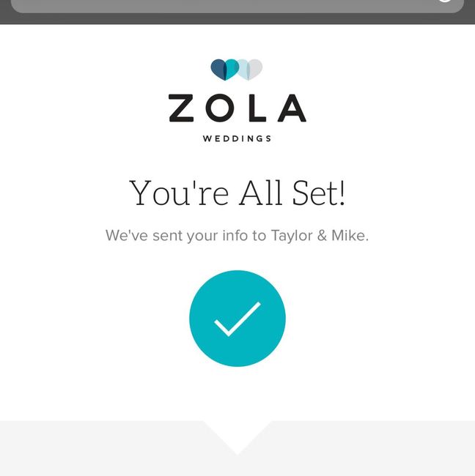Click the "We've sent your info" message
The image size is (475, 476).
pos(237,236)
